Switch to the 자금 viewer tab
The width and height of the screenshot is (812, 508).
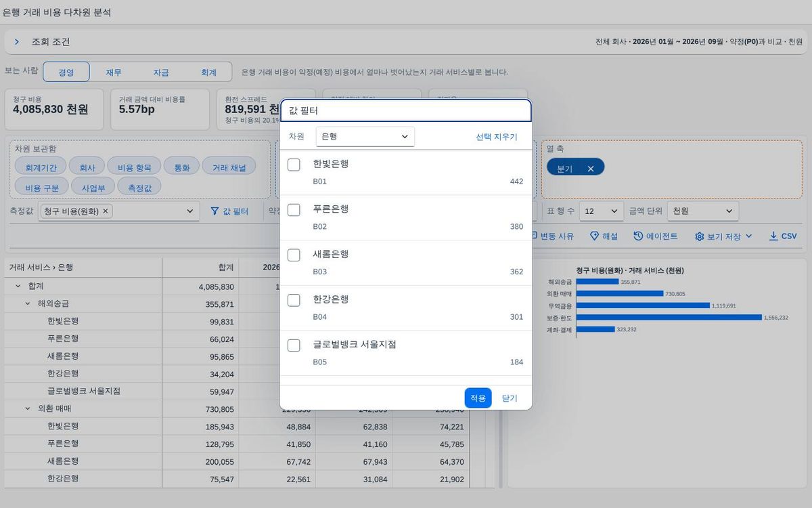click(161, 72)
